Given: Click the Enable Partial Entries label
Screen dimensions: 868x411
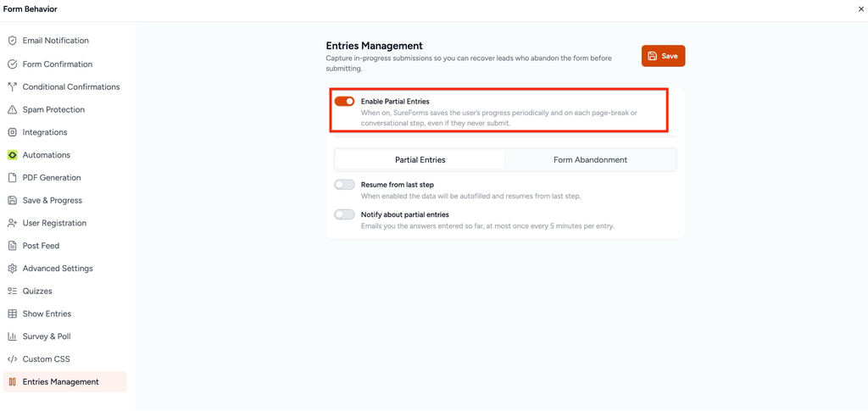Looking at the screenshot, I should tap(395, 102).
